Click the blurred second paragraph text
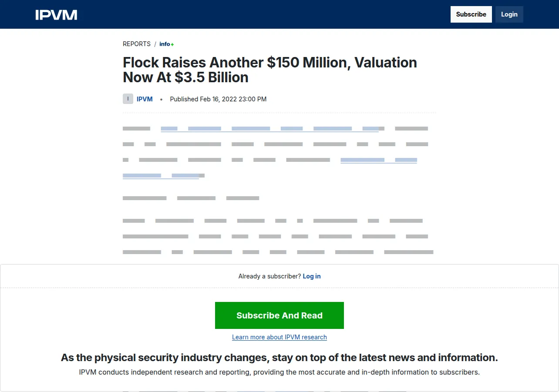 [x=278, y=237]
